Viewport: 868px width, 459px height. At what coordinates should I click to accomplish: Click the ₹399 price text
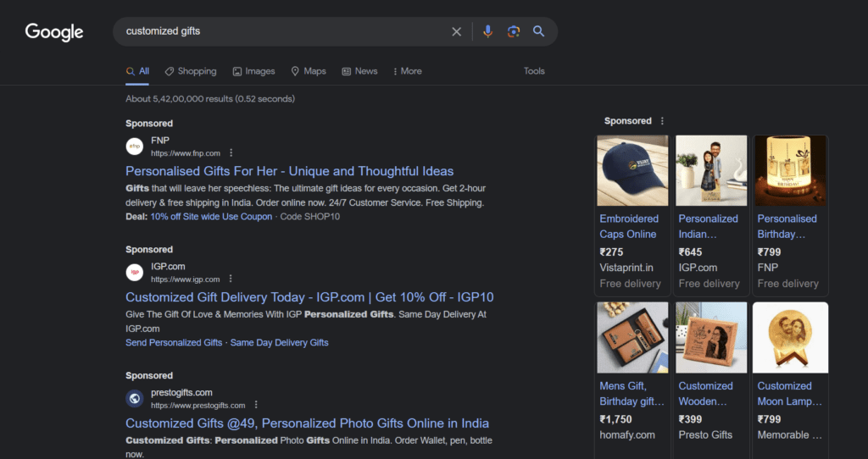tap(690, 420)
